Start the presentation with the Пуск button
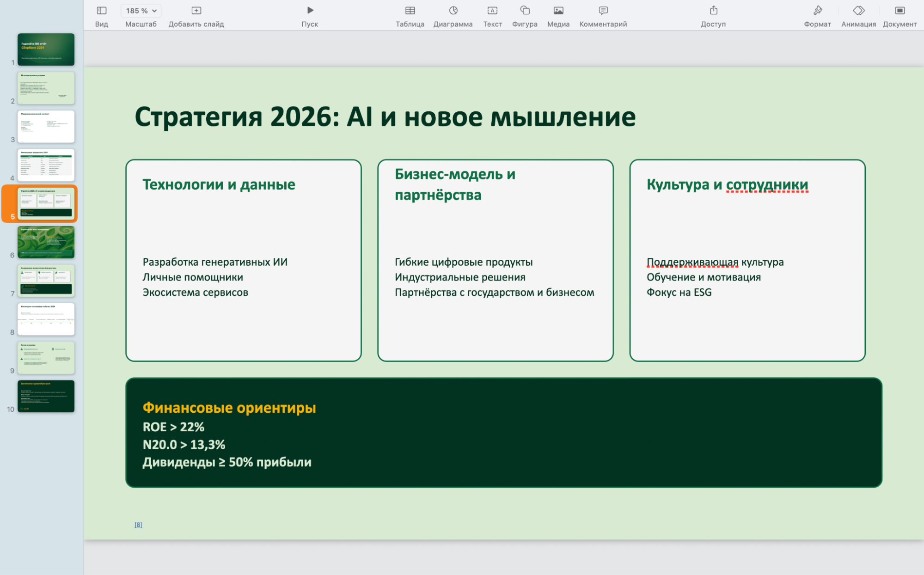924x575 pixels. click(310, 10)
